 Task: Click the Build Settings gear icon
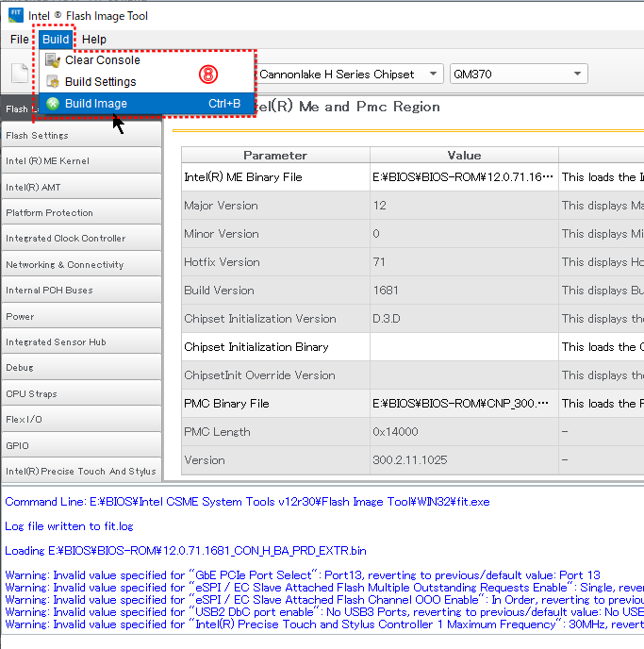pos(53,82)
